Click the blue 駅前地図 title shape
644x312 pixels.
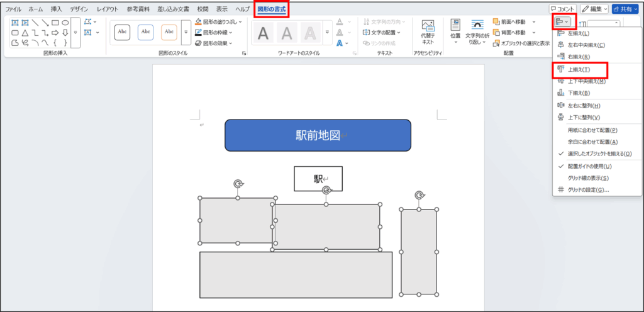(x=318, y=135)
